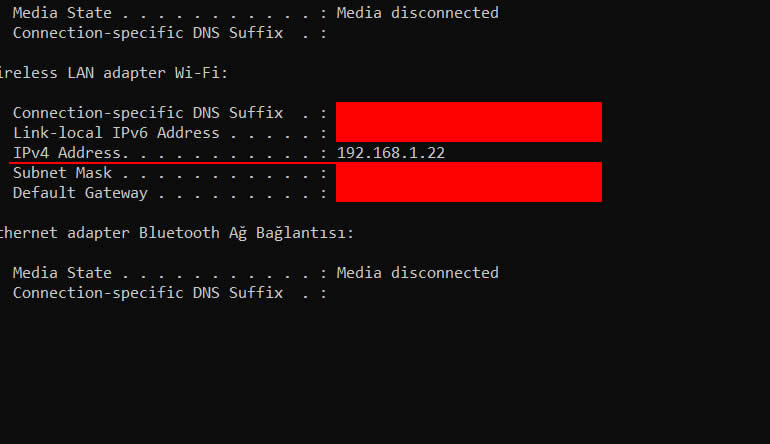The image size is (770, 444).
Task: Click the Default Gateway label
Action: point(80,193)
